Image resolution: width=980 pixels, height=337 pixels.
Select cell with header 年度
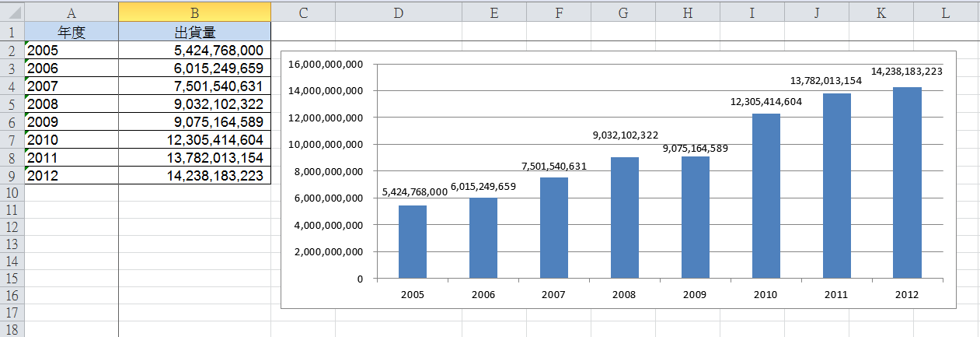[71, 32]
